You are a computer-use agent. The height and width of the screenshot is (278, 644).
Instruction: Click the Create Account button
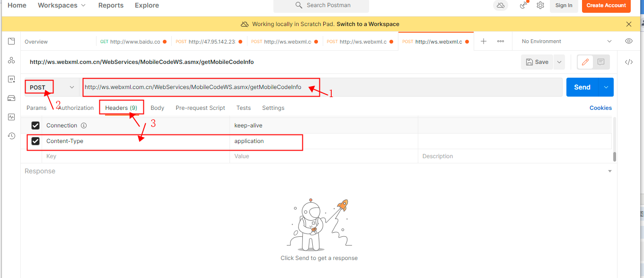[x=606, y=5]
